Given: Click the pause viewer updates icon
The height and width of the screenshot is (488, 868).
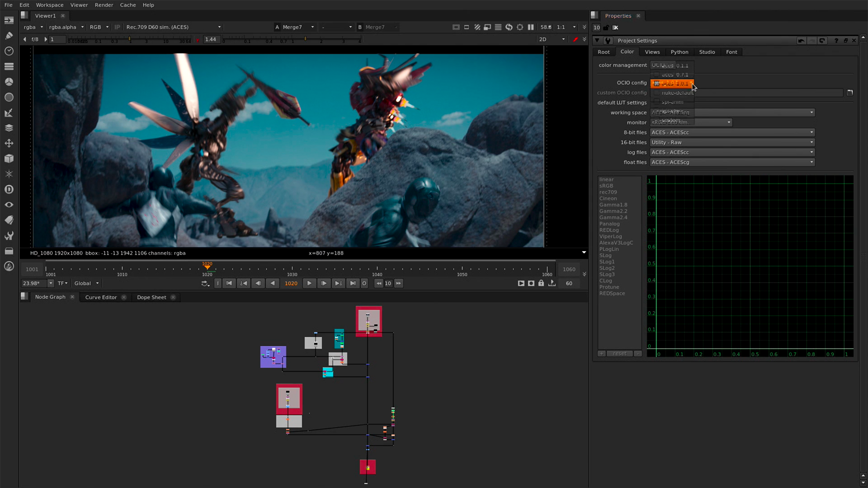Looking at the screenshot, I should click(531, 27).
